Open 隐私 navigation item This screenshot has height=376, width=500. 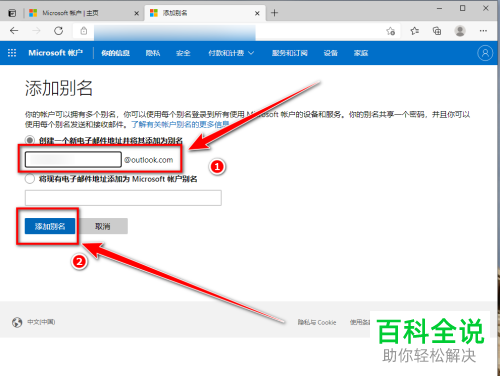(x=153, y=53)
